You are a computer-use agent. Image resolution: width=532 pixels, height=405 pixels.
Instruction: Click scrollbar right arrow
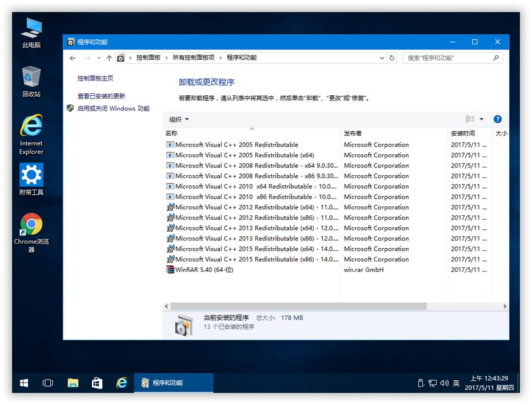pos(505,307)
